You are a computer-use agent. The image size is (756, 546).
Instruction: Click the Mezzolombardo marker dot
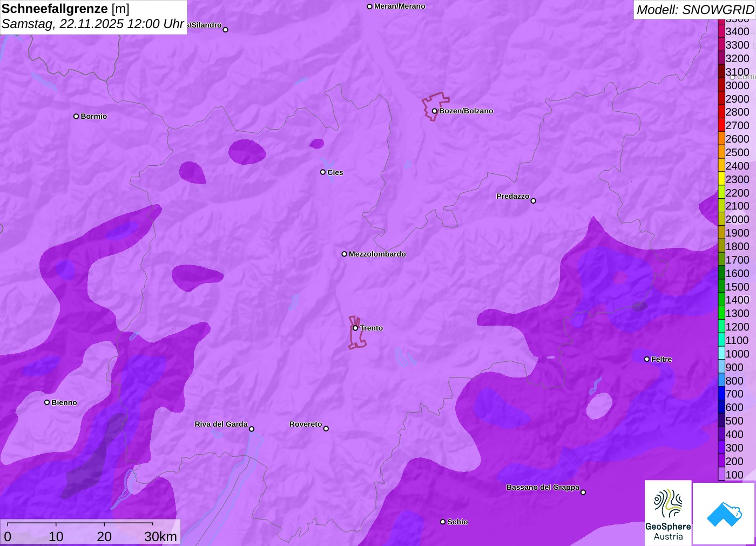coord(344,254)
